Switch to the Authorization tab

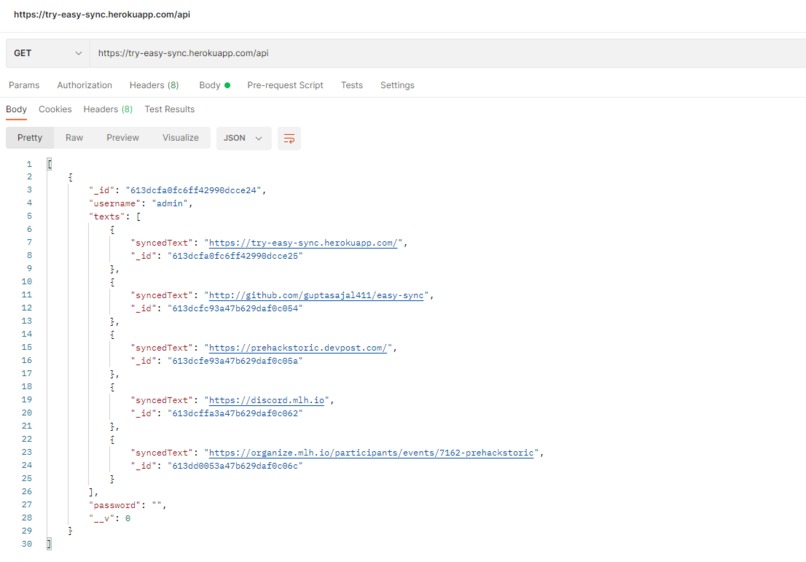(x=84, y=85)
